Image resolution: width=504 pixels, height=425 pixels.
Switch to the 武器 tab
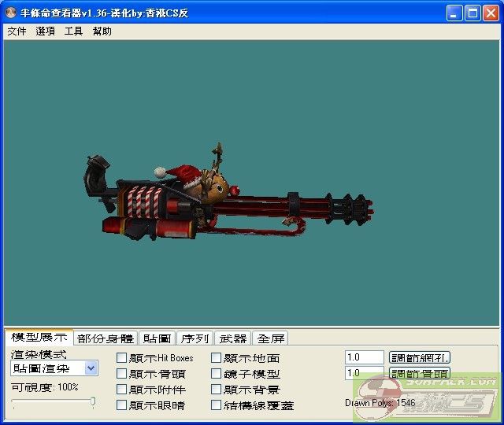coord(234,338)
